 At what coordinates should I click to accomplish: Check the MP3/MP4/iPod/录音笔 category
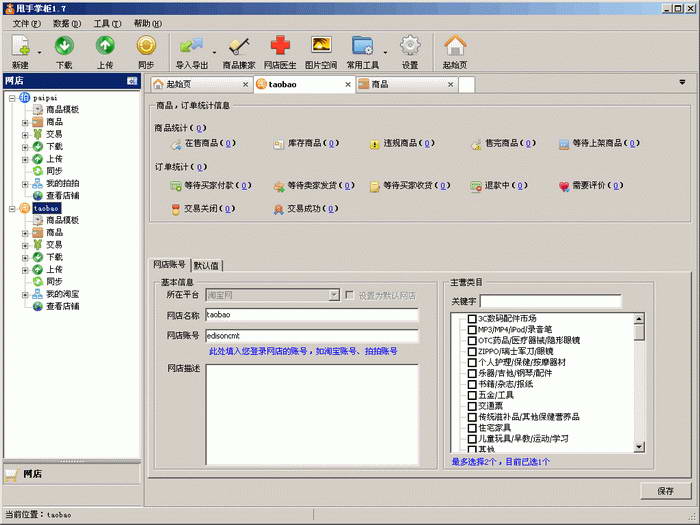[472, 330]
